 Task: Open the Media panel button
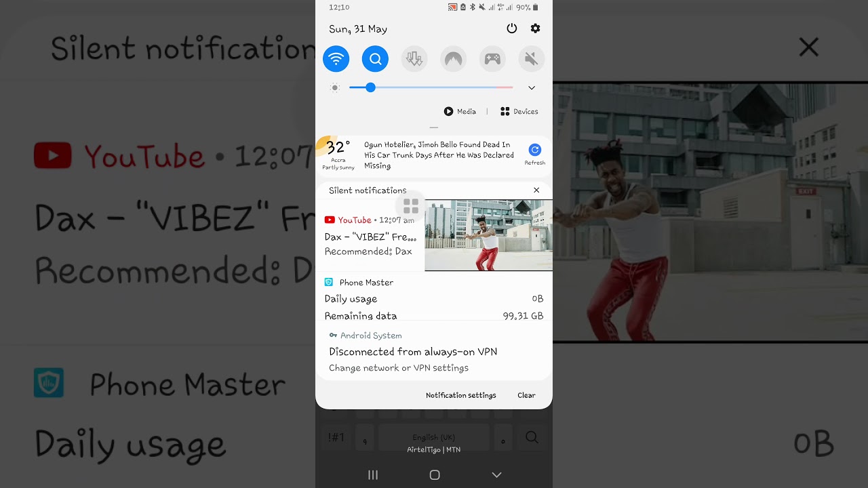pyautogui.click(x=460, y=111)
